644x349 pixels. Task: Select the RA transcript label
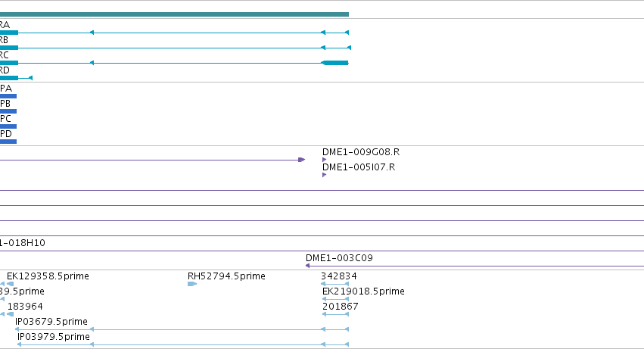(x=5, y=25)
